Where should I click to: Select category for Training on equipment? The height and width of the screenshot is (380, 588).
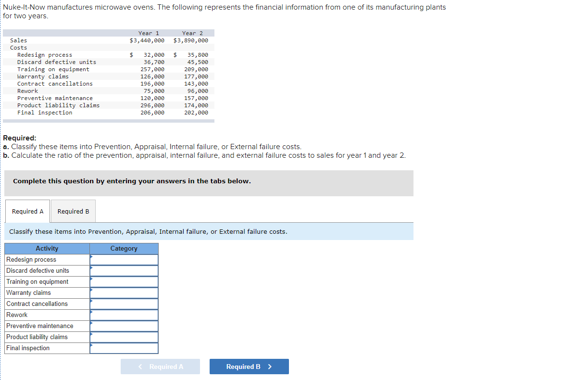tap(124, 282)
